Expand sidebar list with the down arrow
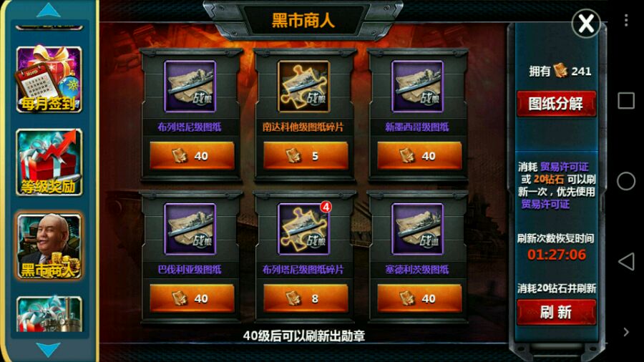 (x=49, y=350)
